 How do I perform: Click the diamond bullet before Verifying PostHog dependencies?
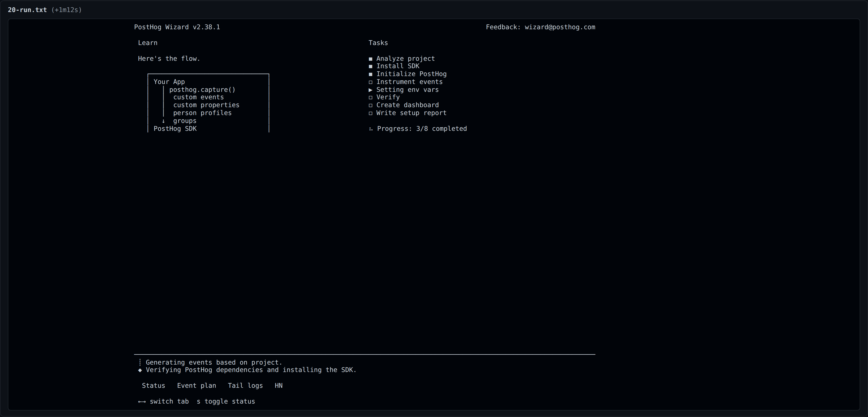click(140, 370)
